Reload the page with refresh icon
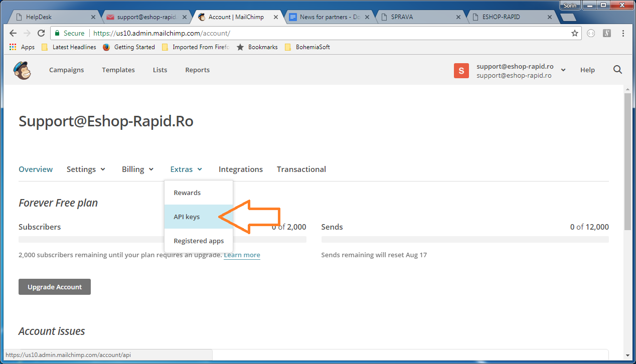636x364 pixels. click(x=41, y=33)
